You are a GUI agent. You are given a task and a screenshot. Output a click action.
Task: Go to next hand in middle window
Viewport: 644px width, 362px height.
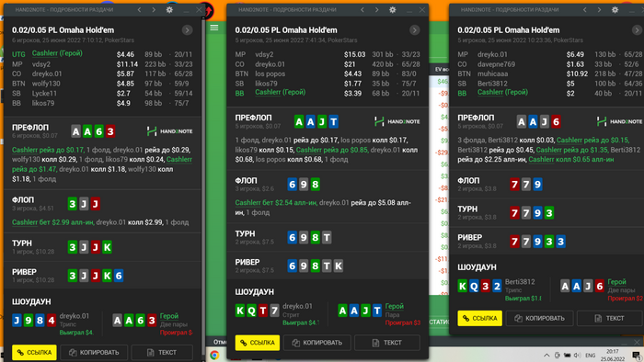click(376, 9)
